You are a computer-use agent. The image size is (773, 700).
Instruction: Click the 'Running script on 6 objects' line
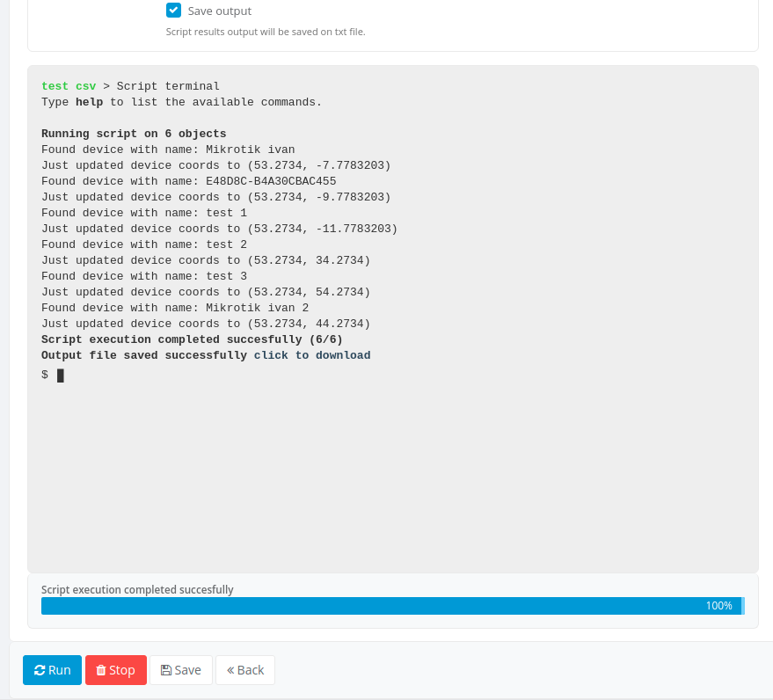pos(134,134)
